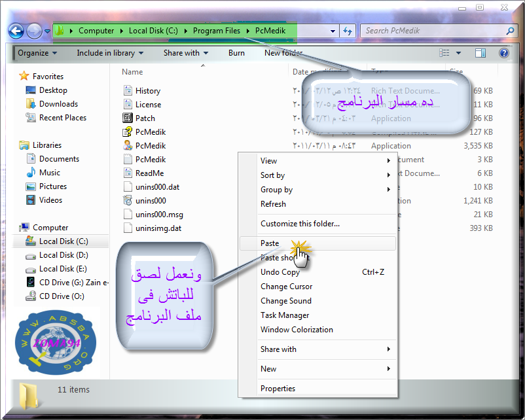Click the Videos library film icon
The width and height of the screenshot is (525, 420).
pyautogui.click(x=31, y=200)
